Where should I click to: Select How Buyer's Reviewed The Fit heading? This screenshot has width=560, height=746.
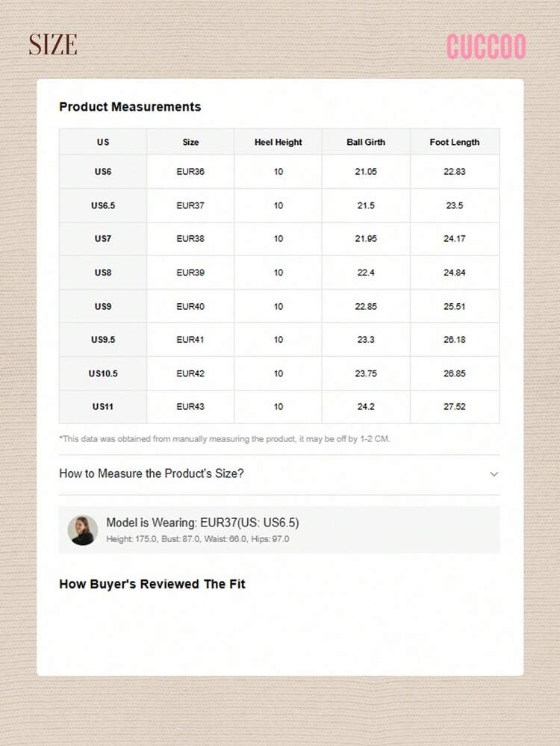(x=152, y=584)
